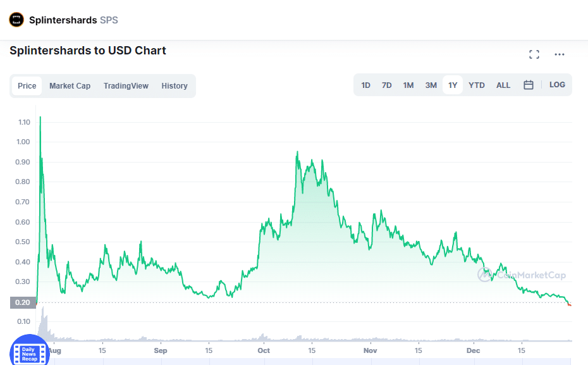588x365 pixels.
Task: Select the 1D time range
Action: (x=365, y=85)
